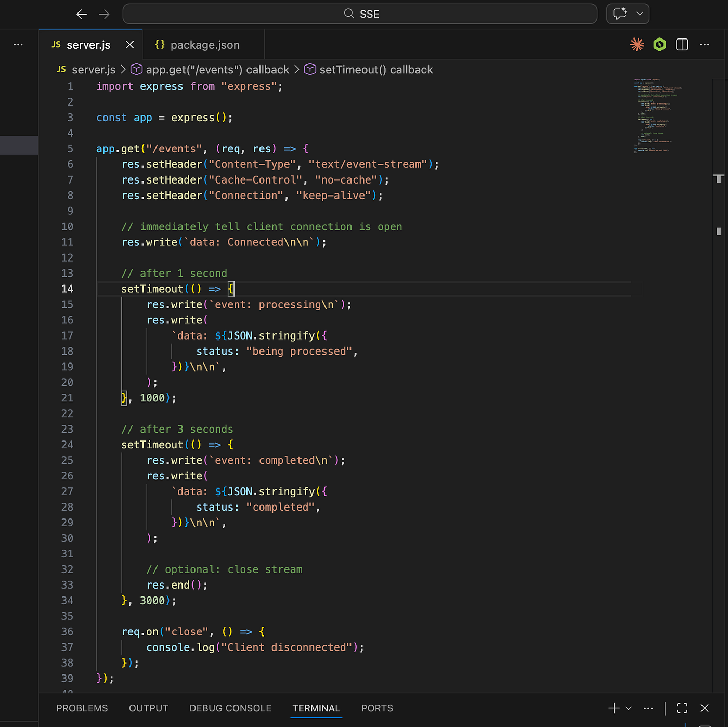728x727 pixels.
Task: Click the "after 3 seconds" comment
Action: point(177,430)
